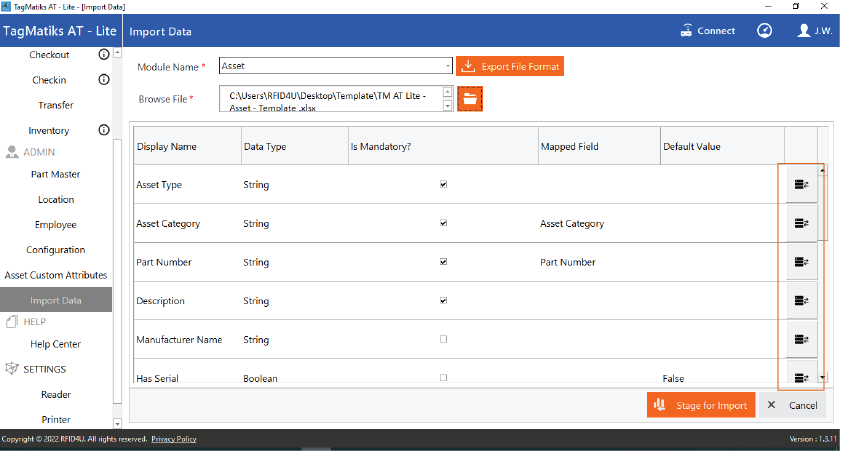Image resolution: width=842 pixels, height=451 pixels.
Task: Open the Privacy Policy link
Action: (x=174, y=439)
